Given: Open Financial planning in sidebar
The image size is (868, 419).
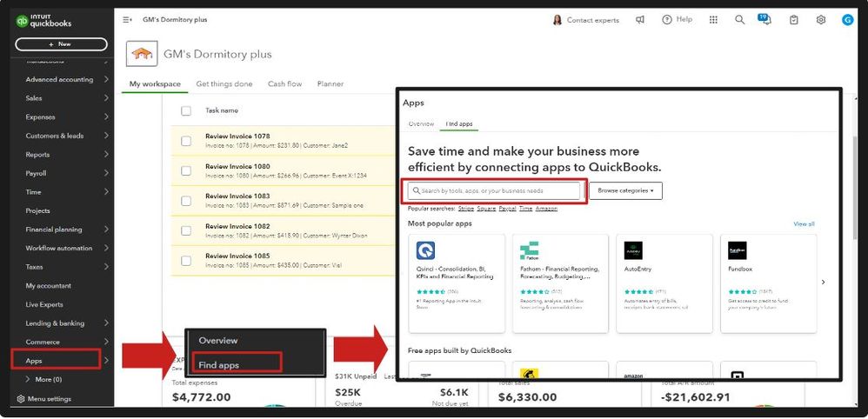Looking at the screenshot, I should pos(54,229).
